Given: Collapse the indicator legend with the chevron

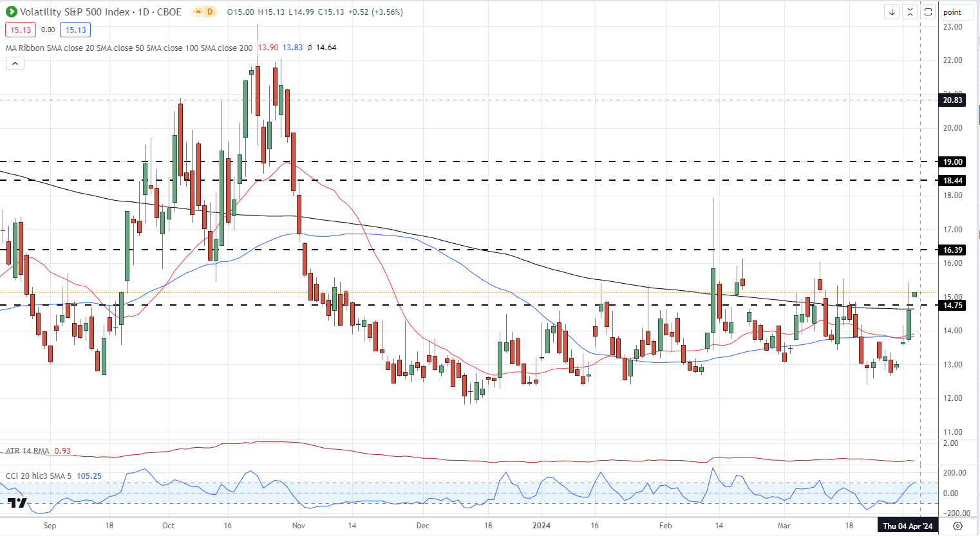Looking at the screenshot, I should click(x=15, y=63).
